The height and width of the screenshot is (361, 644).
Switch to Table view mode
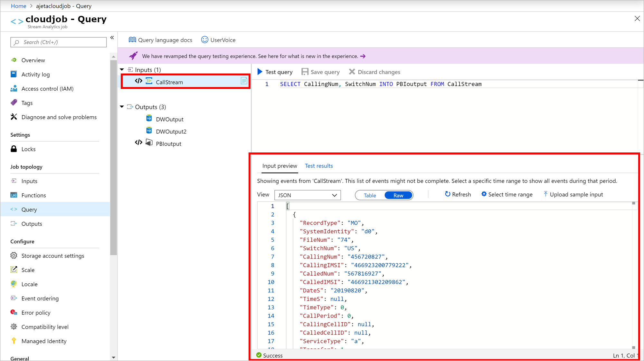(x=369, y=195)
